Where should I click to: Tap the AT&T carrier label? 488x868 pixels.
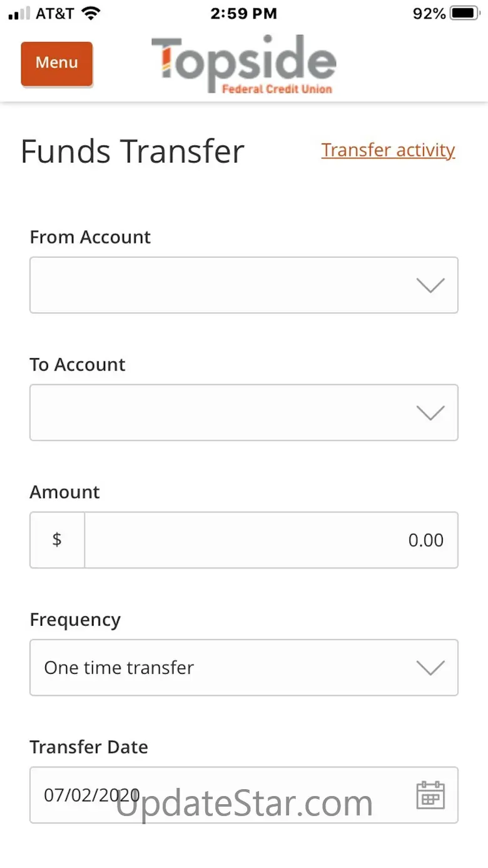55,13
